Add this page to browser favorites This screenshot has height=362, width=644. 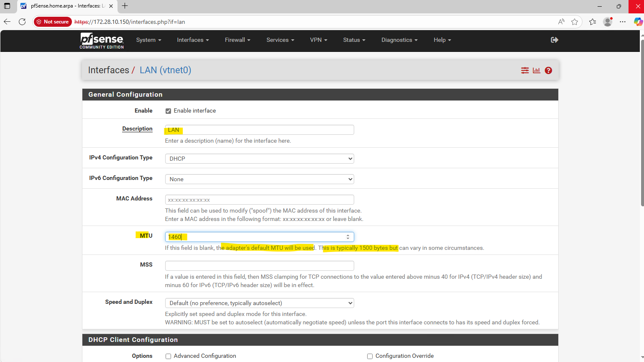pyautogui.click(x=575, y=22)
